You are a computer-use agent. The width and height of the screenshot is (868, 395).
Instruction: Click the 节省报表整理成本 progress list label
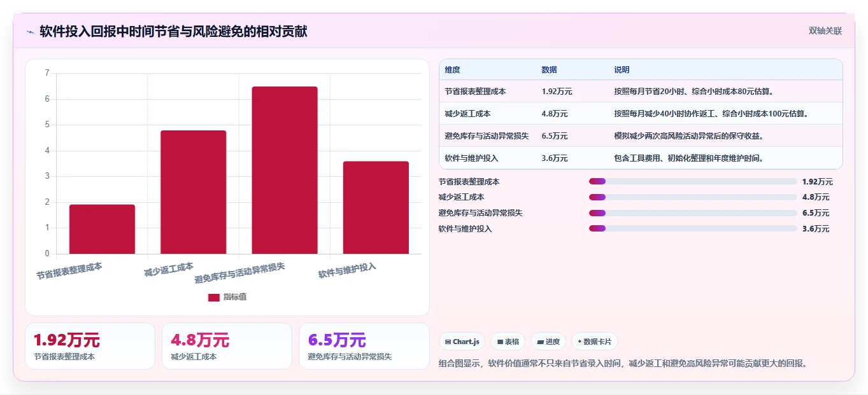[469, 182]
